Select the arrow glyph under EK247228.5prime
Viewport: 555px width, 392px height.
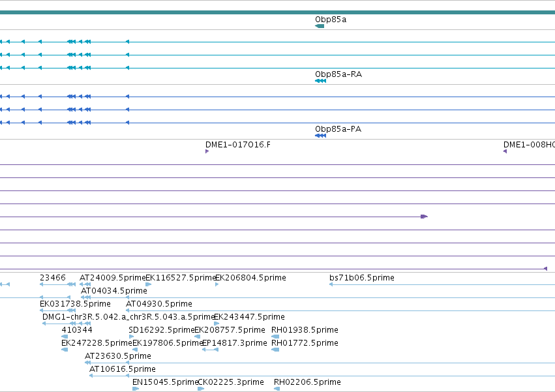65,350
